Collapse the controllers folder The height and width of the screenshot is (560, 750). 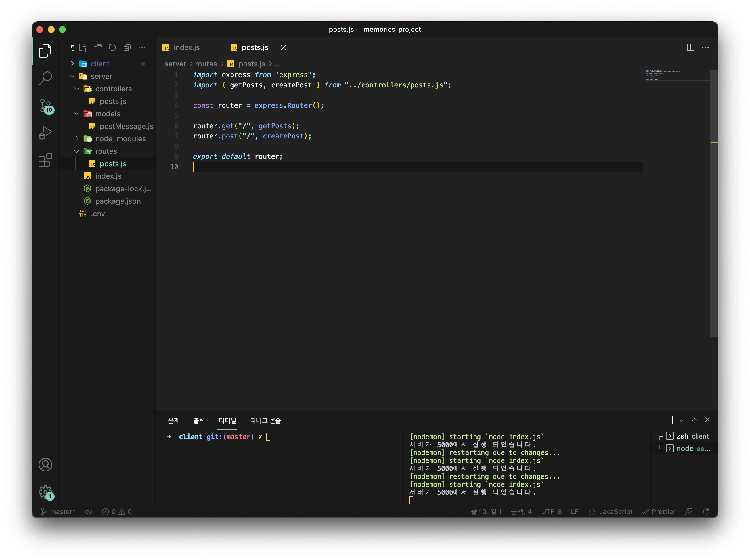[x=77, y=89]
